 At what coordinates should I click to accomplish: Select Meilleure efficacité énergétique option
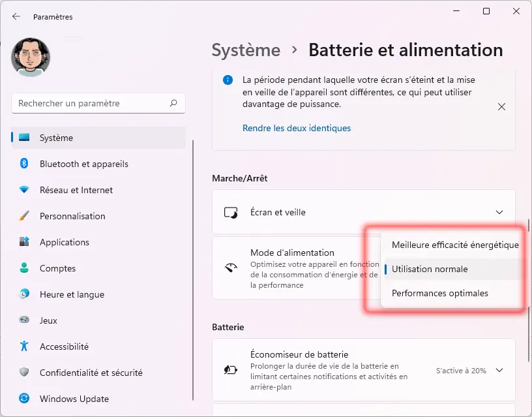[x=454, y=245]
